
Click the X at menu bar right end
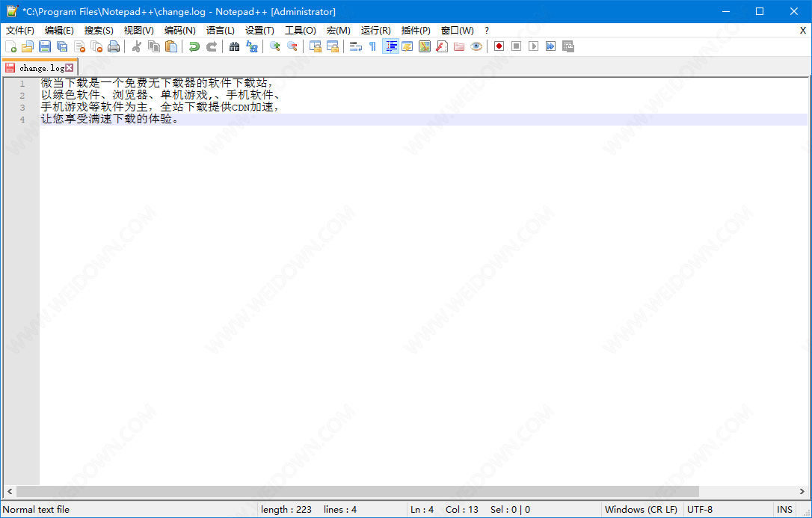click(803, 31)
